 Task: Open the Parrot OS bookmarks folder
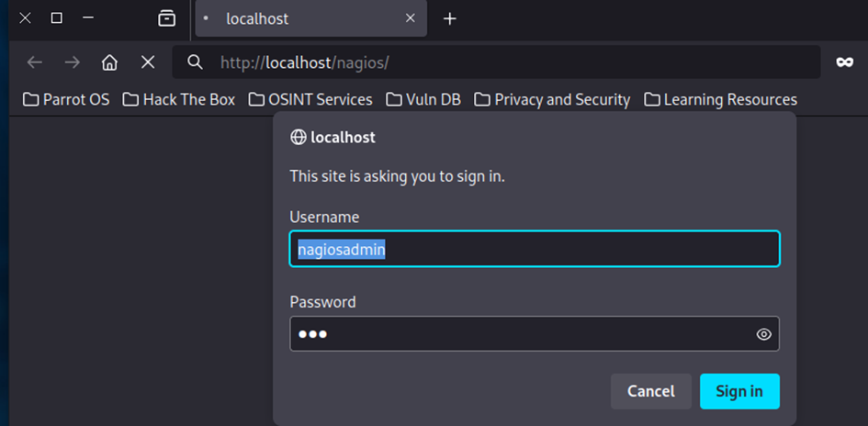click(66, 99)
